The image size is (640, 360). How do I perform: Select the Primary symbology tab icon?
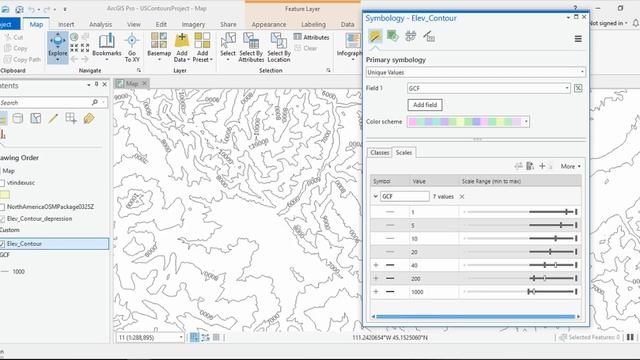[375, 36]
